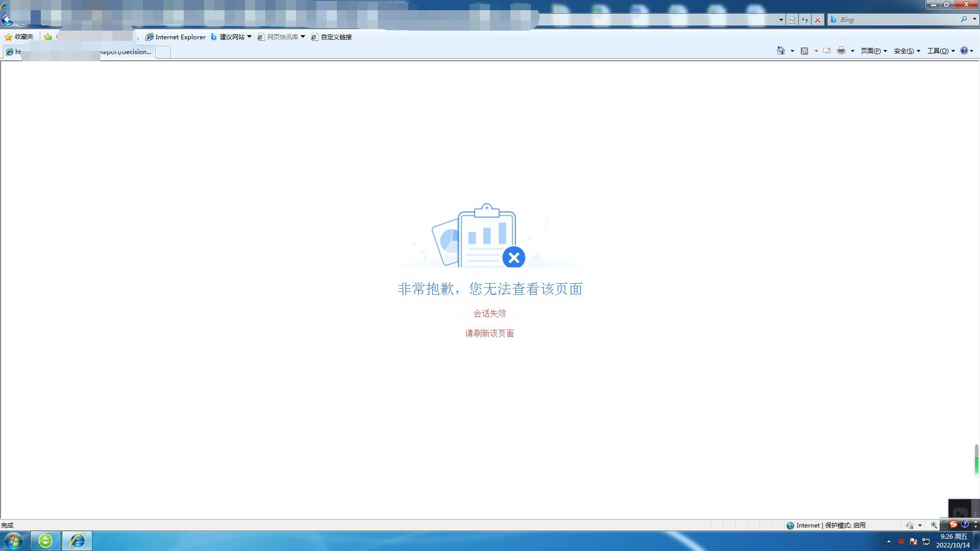The image size is (980, 551).
Task: Go back with the browser Back arrow
Action: (x=7, y=20)
